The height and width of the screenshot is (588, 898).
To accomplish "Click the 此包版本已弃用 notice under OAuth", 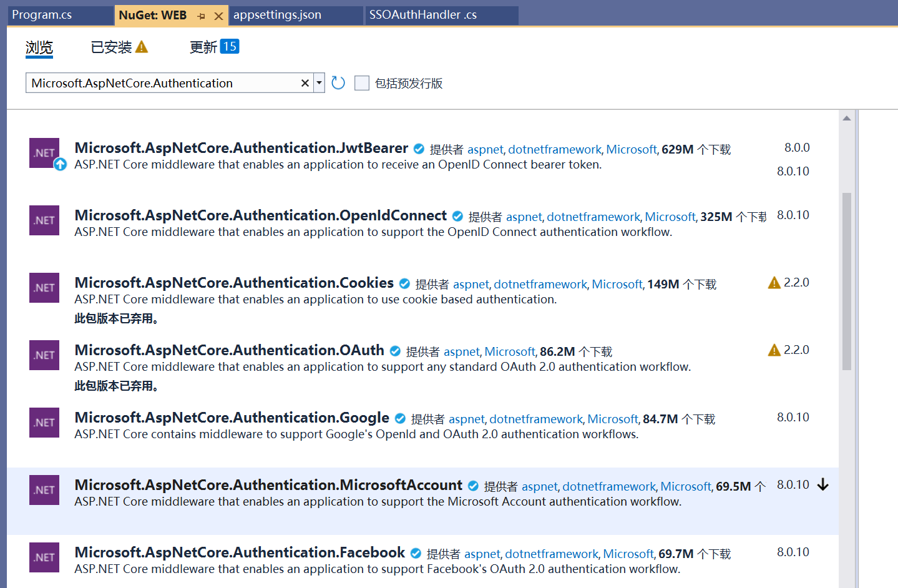I will (117, 386).
